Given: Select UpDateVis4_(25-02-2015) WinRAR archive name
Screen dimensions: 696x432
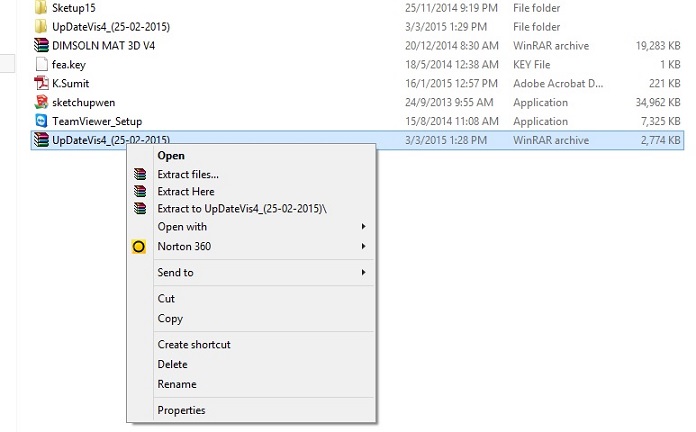Looking at the screenshot, I should coord(111,140).
